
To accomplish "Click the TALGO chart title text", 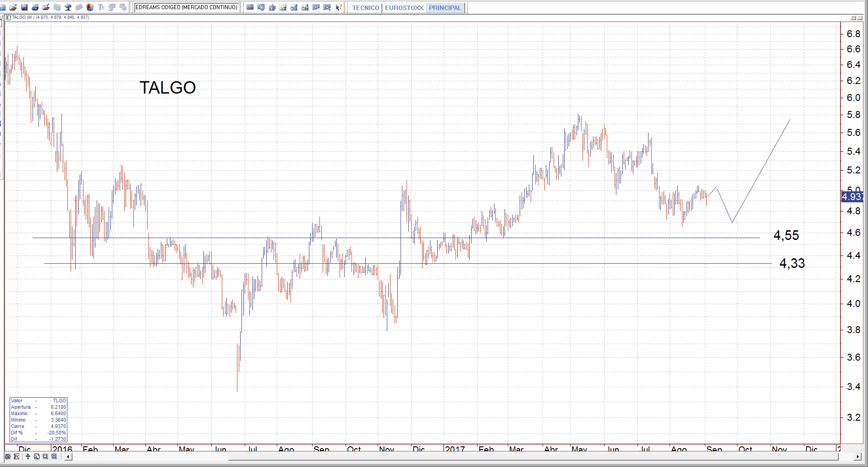I will 167,88.
